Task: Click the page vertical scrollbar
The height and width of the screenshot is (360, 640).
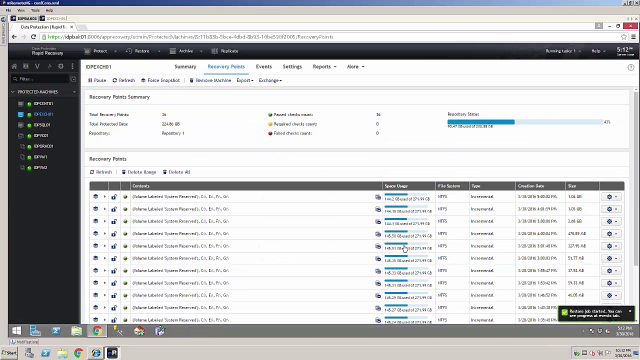Action: pos(636,178)
